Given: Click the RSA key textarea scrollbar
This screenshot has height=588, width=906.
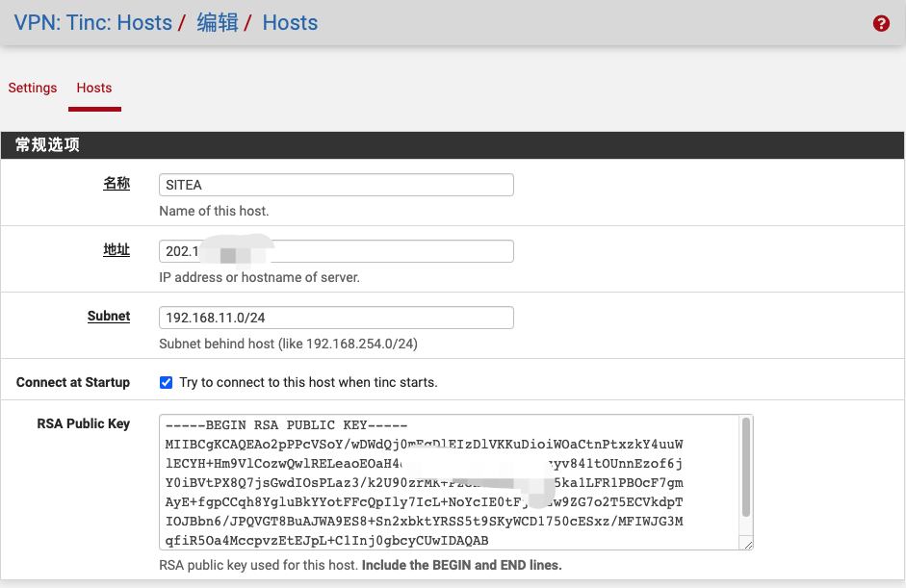Looking at the screenshot, I should (x=745, y=467).
